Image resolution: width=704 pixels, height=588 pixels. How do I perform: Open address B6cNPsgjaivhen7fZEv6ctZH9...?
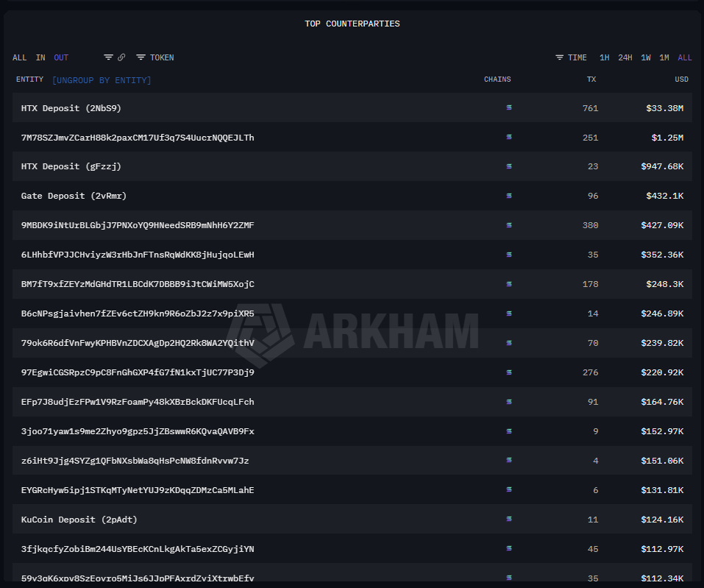click(138, 314)
